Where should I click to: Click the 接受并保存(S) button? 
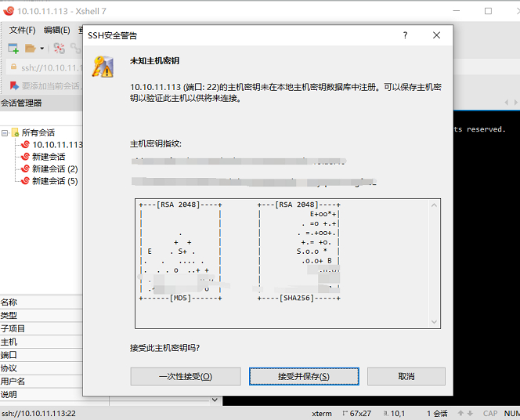(304, 376)
